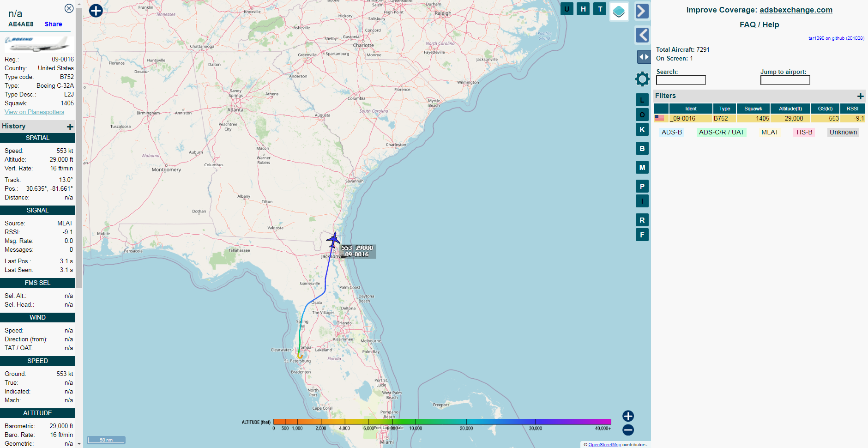
Task: Click the left chevron sidebar arrow
Action: click(642, 35)
